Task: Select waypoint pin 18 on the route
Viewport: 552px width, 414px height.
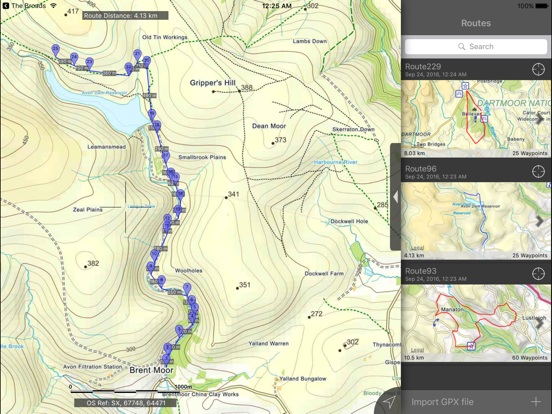Action: coord(157,126)
